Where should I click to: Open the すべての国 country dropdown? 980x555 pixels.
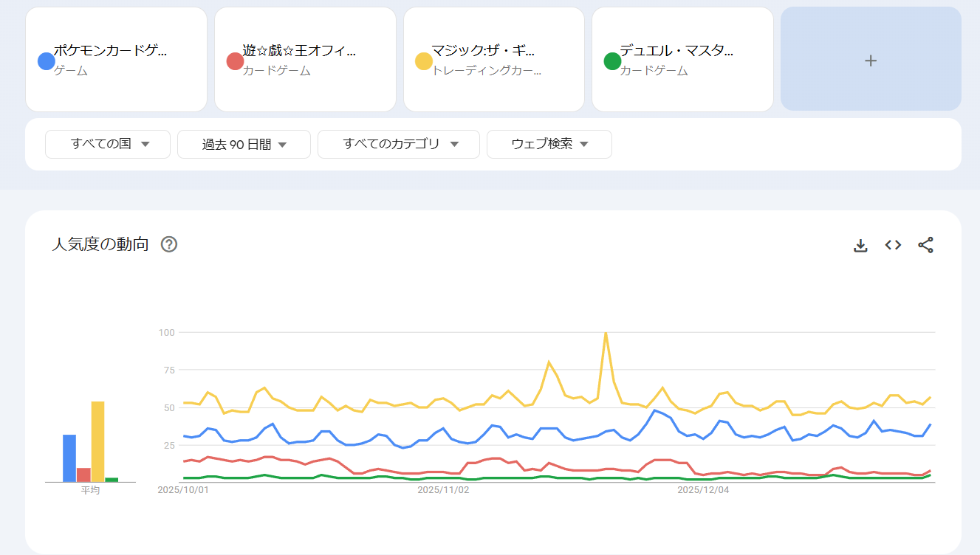pyautogui.click(x=108, y=144)
